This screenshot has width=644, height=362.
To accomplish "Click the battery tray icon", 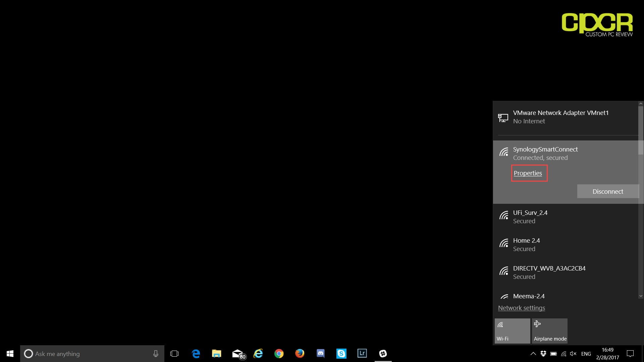I will [553, 354].
